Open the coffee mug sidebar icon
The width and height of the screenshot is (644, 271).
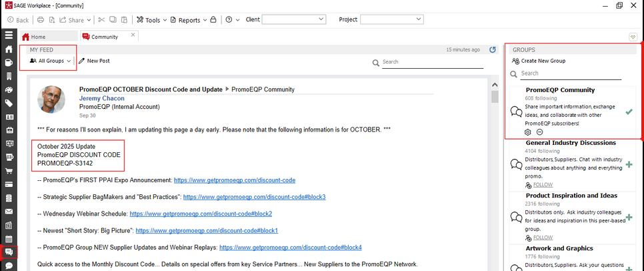coord(9,63)
